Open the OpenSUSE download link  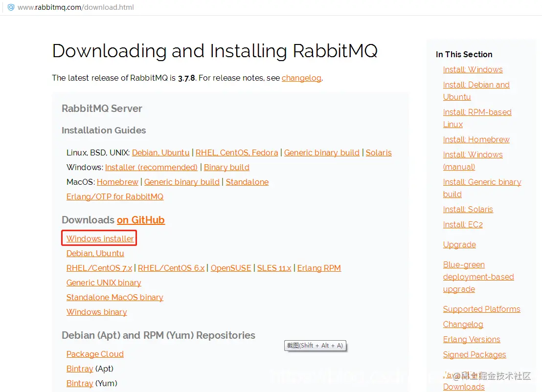(x=231, y=268)
